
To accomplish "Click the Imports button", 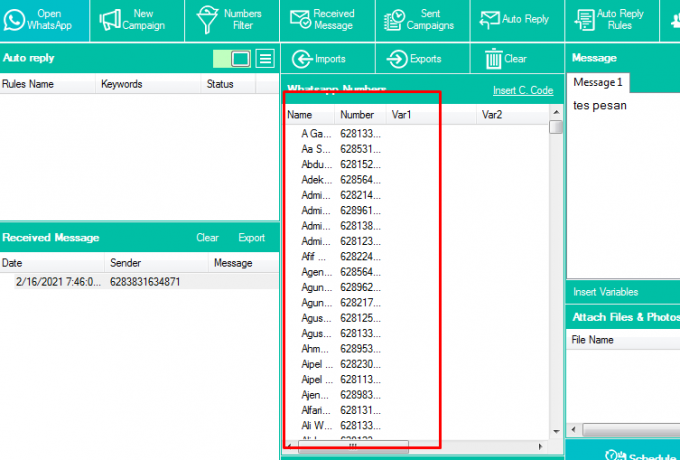I will (326, 59).
